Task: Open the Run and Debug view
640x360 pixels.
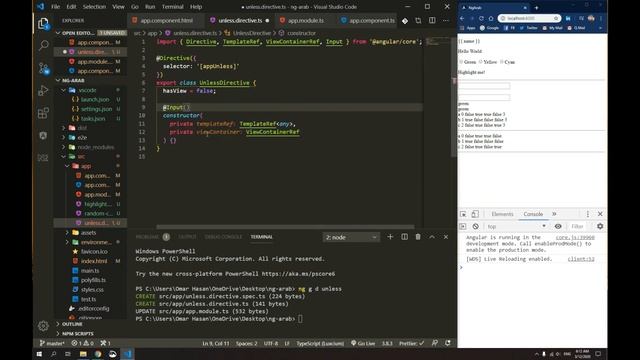Action: (x=43, y=90)
